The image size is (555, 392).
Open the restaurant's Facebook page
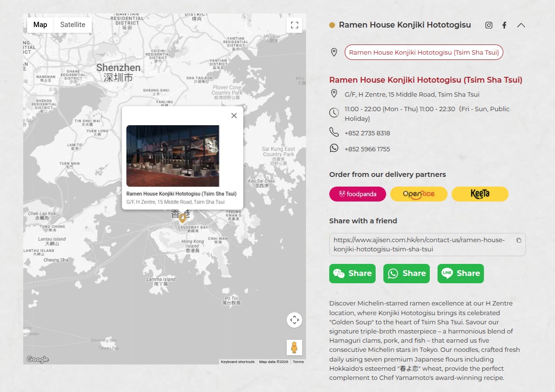coord(504,25)
